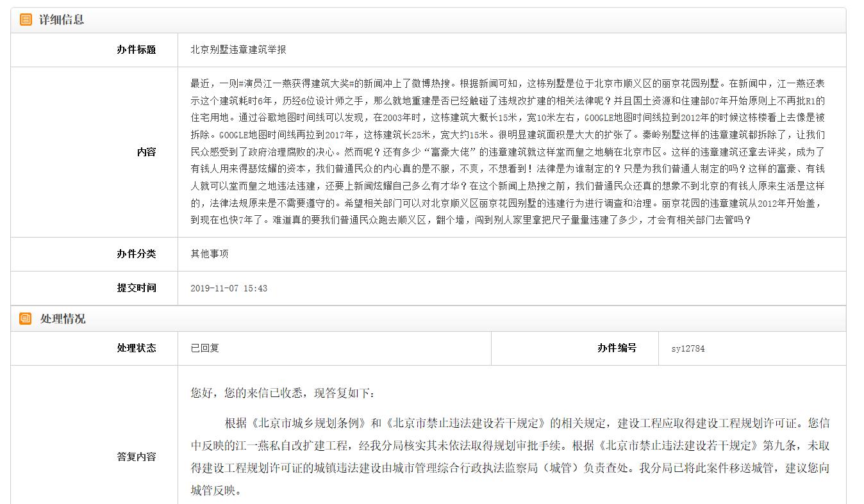Image resolution: width=864 pixels, height=504 pixels.
Task: Click the category value 其他事项
Action: (210, 254)
